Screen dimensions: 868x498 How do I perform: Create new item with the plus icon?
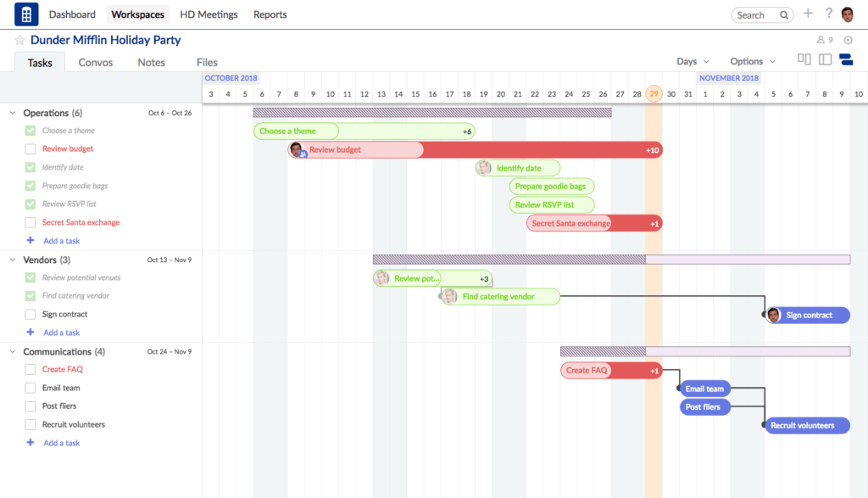[807, 14]
